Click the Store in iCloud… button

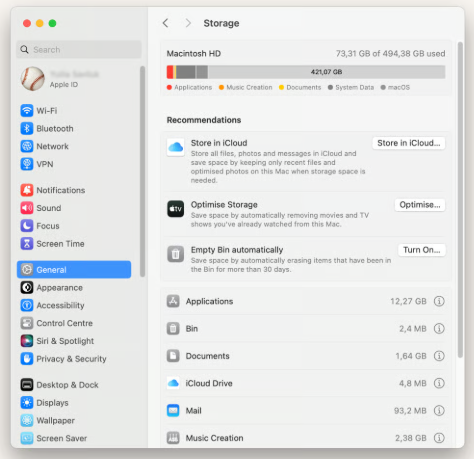409,143
